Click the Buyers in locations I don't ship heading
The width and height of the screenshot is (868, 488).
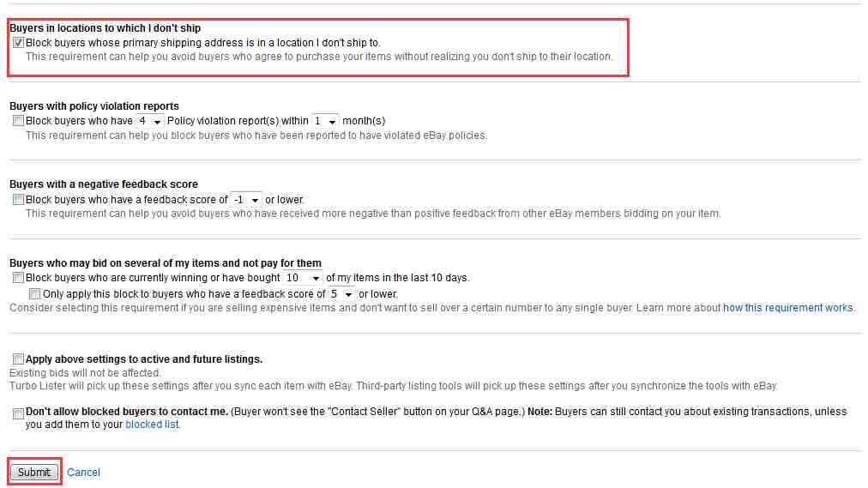click(105, 27)
